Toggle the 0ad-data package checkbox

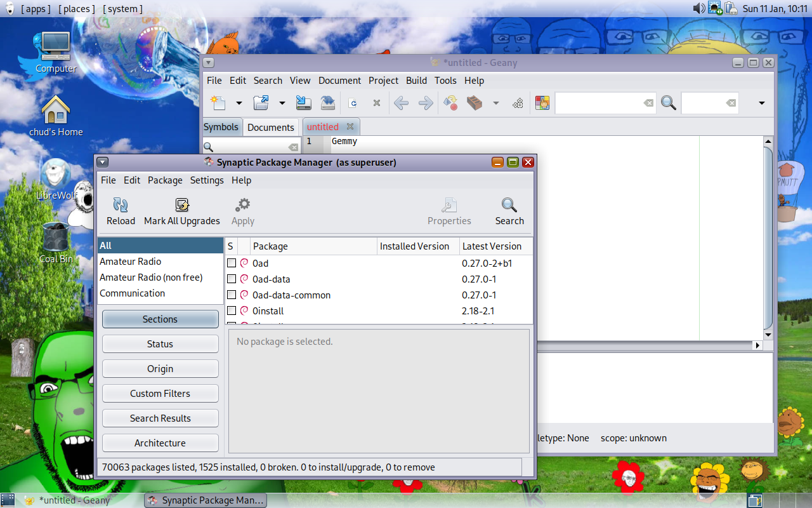(x=232, y=279)
